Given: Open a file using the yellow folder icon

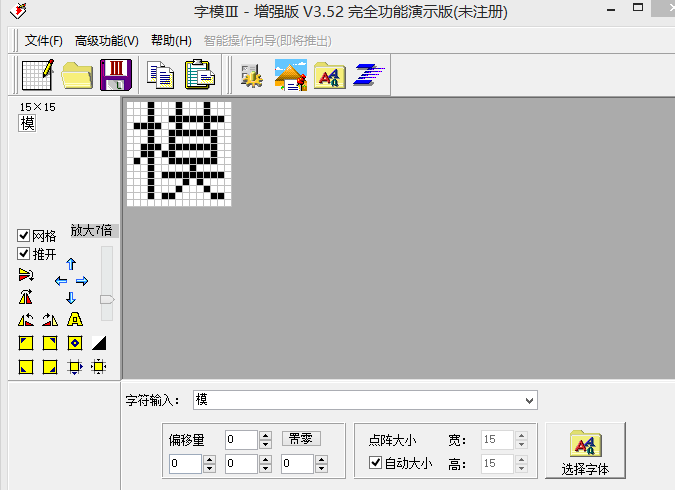Looking at the screenshot, I should coord(77,75).
